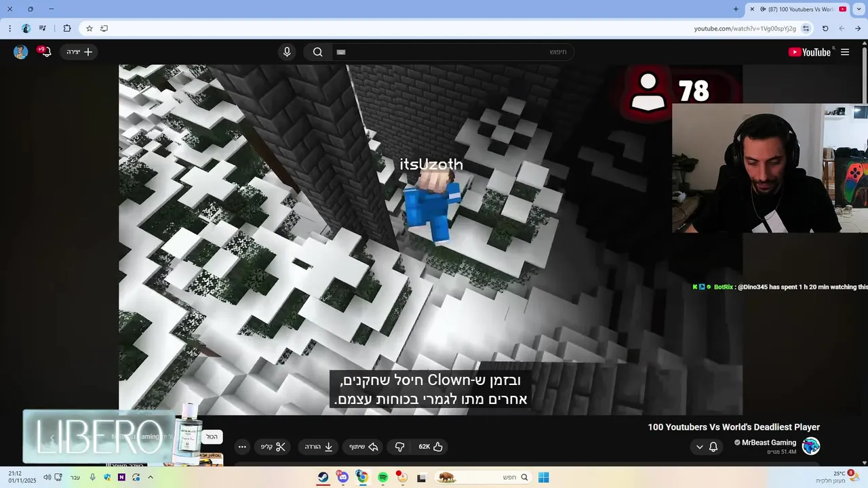868x488 pixels.
Task: Open Chrome three-dot menu
Action: (x=9, y=28)
